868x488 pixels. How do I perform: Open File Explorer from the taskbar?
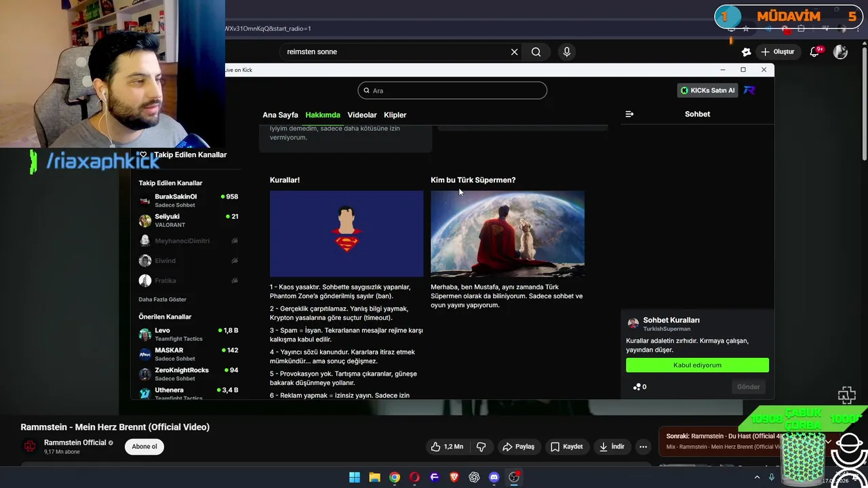(x=374, y=477)
